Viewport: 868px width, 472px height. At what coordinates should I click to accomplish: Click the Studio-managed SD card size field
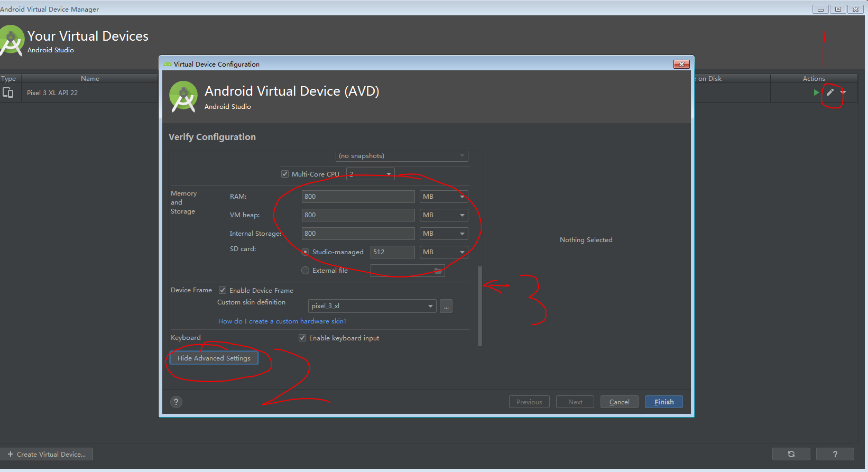point(393,252)
